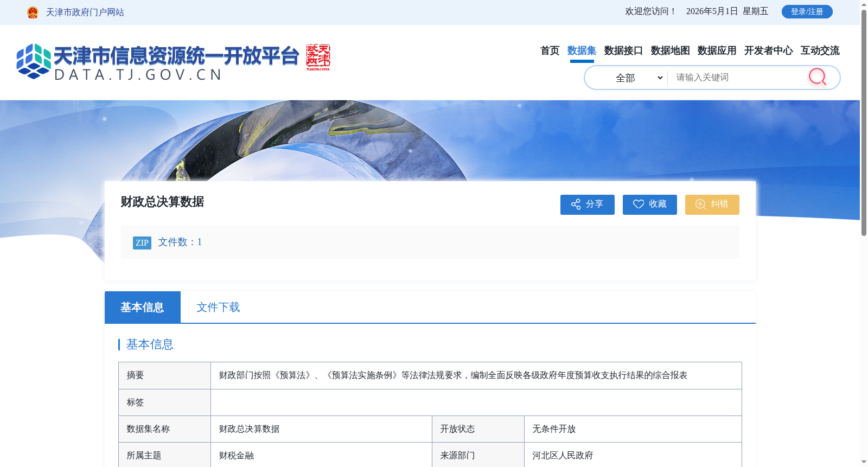
Task: Click 财税金融 table cell
Action: [x=321, y=456]
